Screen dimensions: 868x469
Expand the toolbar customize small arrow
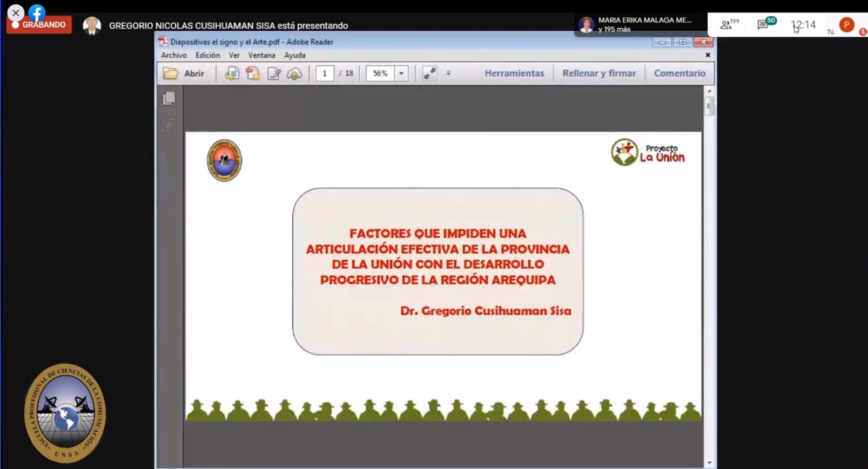(448, 73)
